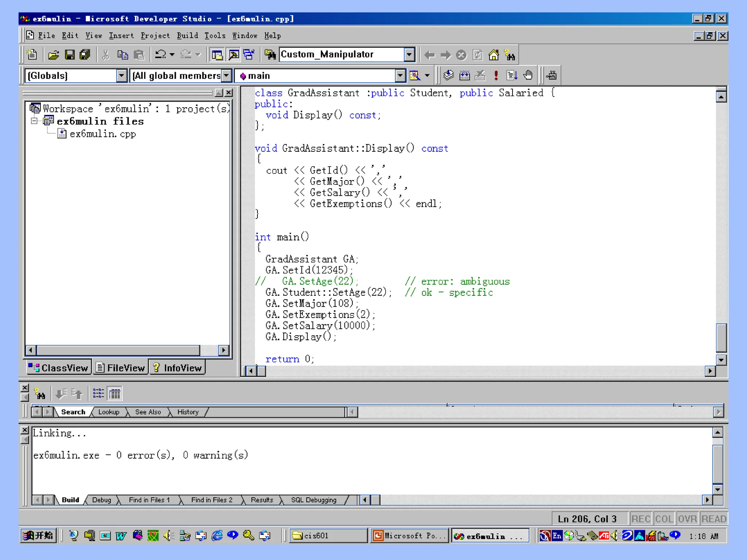
Task: Click the Go debug icon
Action: click(x=512, y=75)
